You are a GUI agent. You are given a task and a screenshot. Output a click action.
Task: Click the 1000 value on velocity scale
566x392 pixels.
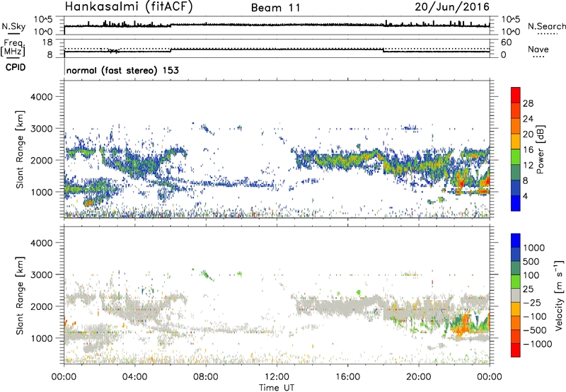[x=534, y=248]
